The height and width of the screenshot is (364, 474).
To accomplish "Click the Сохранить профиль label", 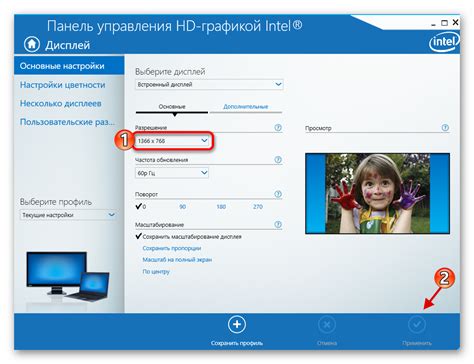I will tap(237, 343).
